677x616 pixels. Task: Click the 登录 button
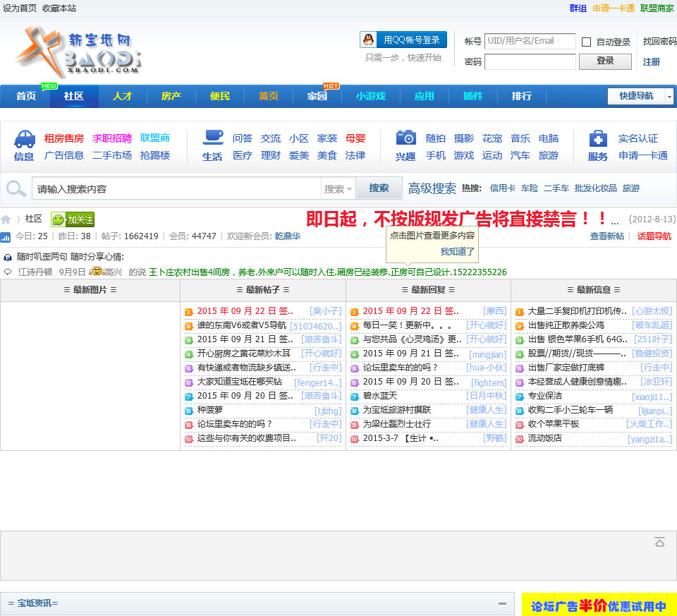(605, 61)
